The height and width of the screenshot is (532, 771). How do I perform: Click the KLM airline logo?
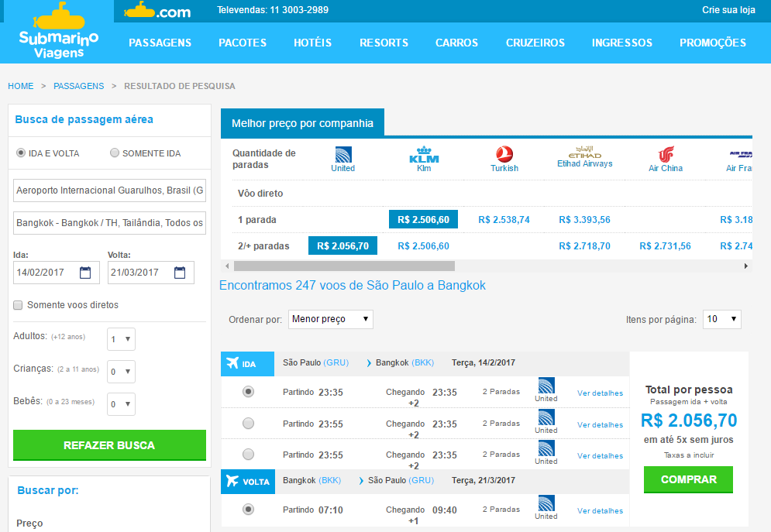pyautogui.click(x=424, y=155)
